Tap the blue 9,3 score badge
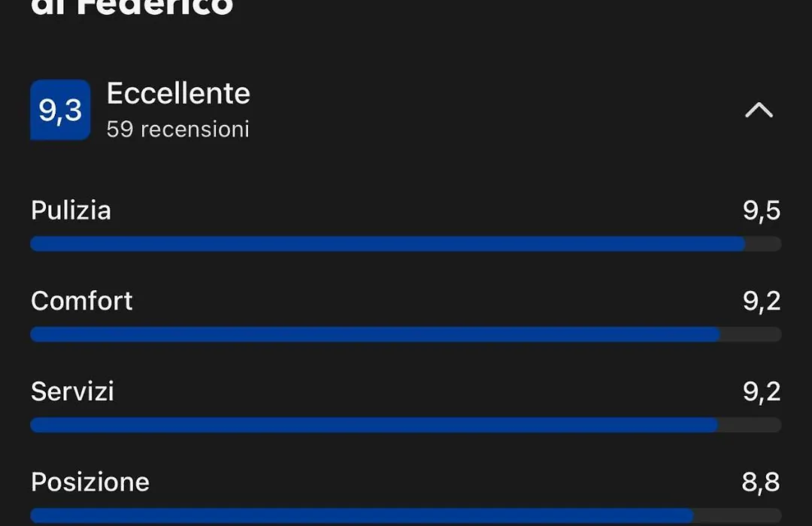Screen dimensions: 812x526 coord(61,110)
